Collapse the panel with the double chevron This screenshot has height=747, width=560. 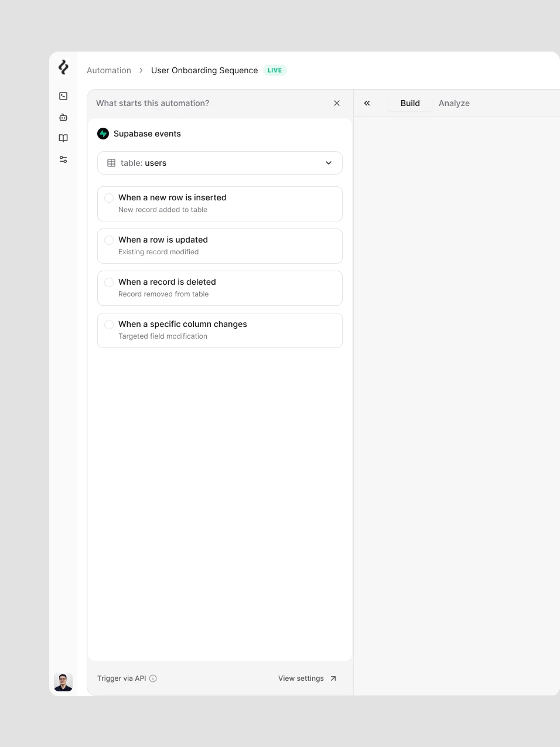[367, 103]
